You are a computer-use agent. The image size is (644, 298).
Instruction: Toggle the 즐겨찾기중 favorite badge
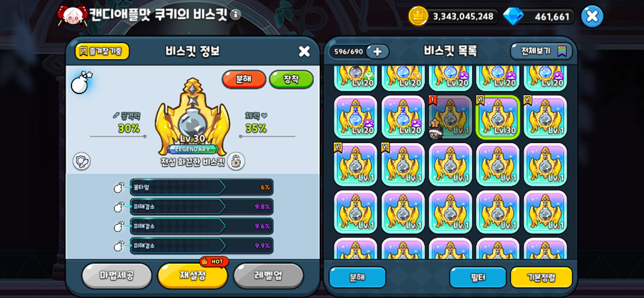click(x=102, y=51)
